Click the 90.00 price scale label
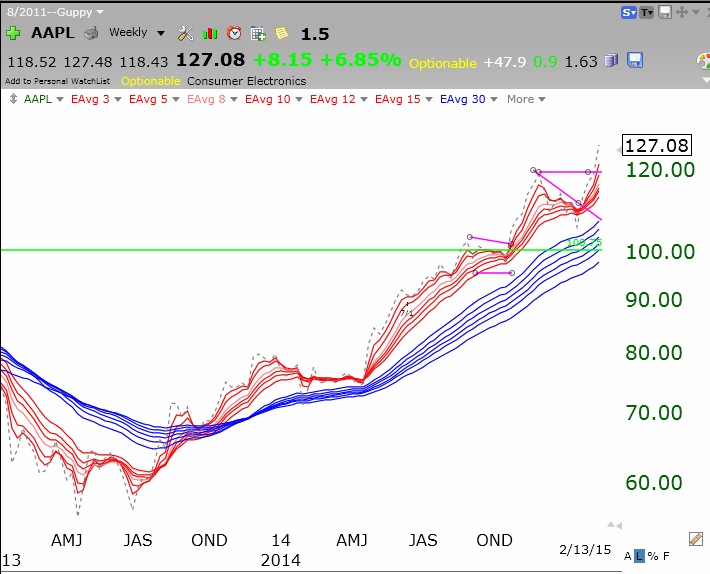 point(654,300)
